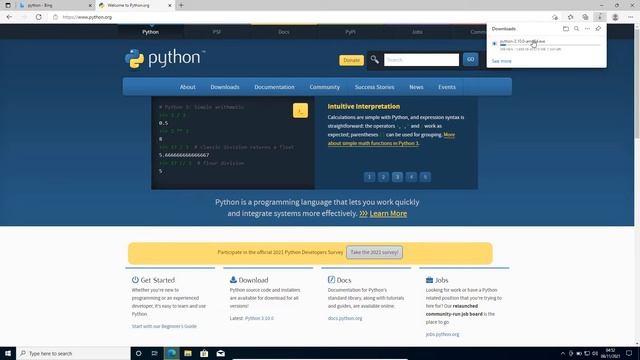Open Microsoft Store from taskbar

(x=204, y=353)
